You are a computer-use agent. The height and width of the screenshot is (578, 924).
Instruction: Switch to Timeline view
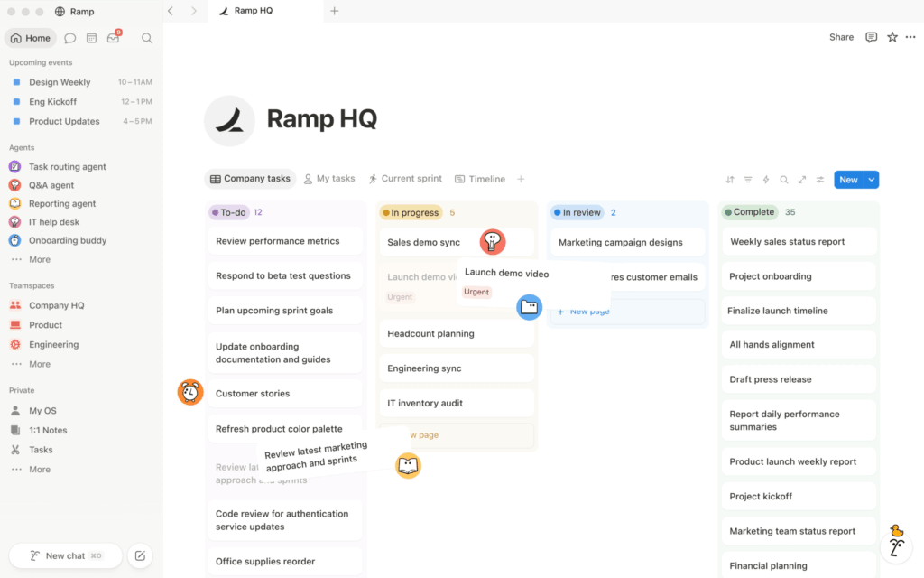coord(480,179)
